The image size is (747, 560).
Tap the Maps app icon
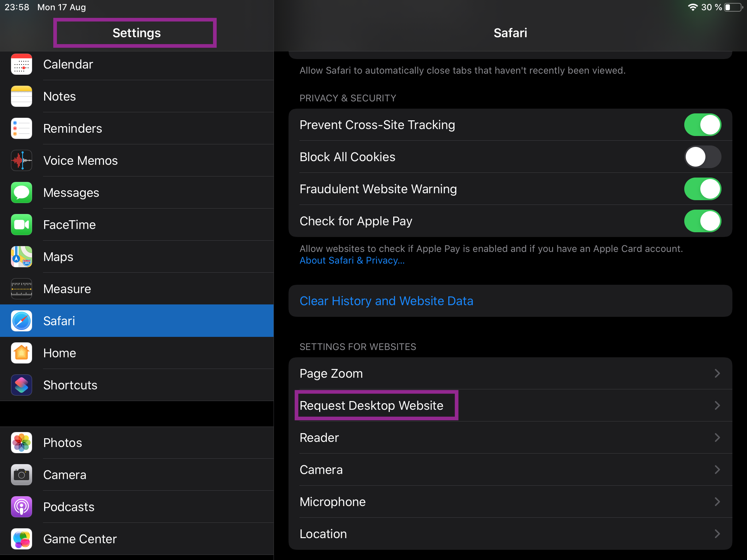tap(22, 257)
